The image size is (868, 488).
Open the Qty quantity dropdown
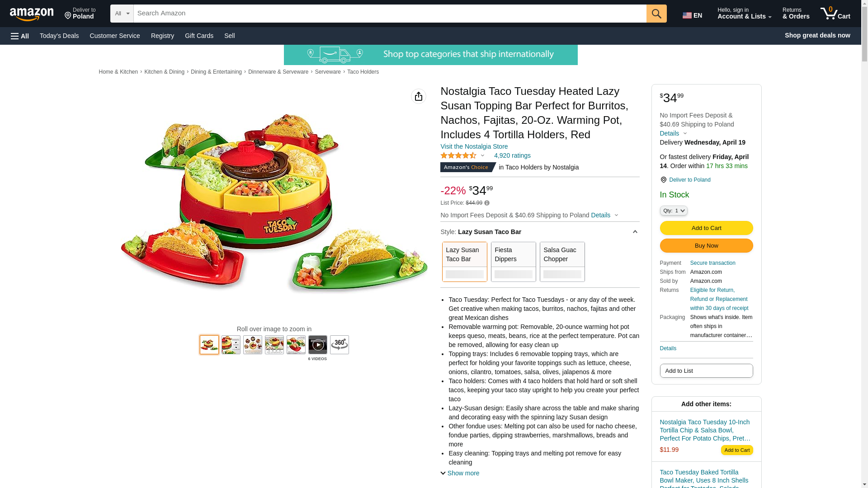(x=674, y=211)
